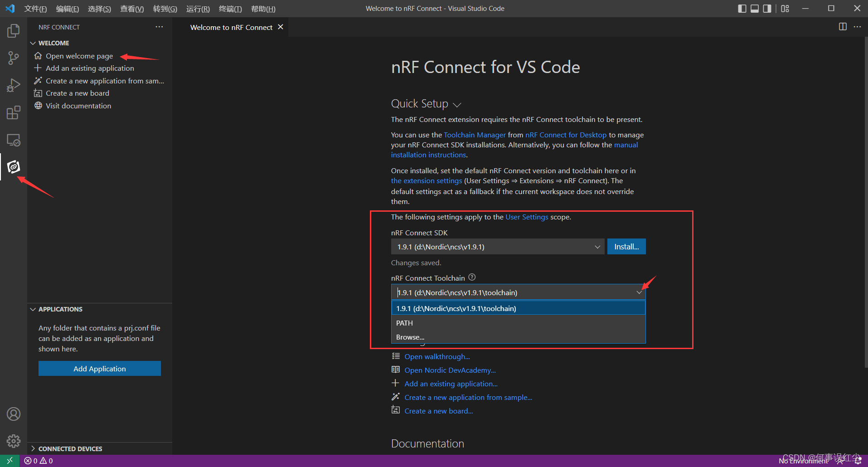Choose PATH option in toolchain list
Viewport: 868px width, 467px height.
(518, 323)
